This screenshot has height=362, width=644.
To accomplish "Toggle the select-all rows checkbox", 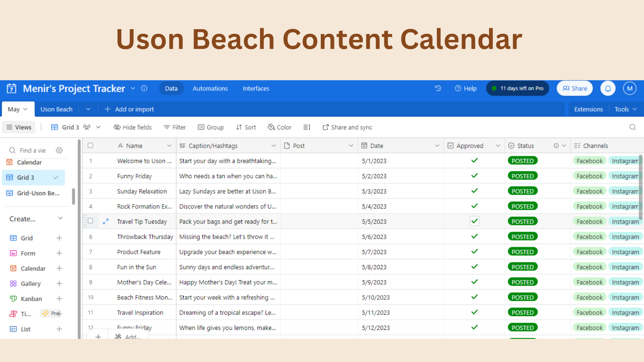I will (90, 145).
